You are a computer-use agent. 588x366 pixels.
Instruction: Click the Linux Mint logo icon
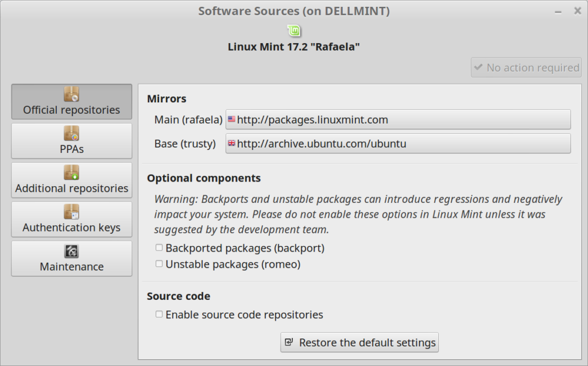pyautogui.click(x=294, y=30)
